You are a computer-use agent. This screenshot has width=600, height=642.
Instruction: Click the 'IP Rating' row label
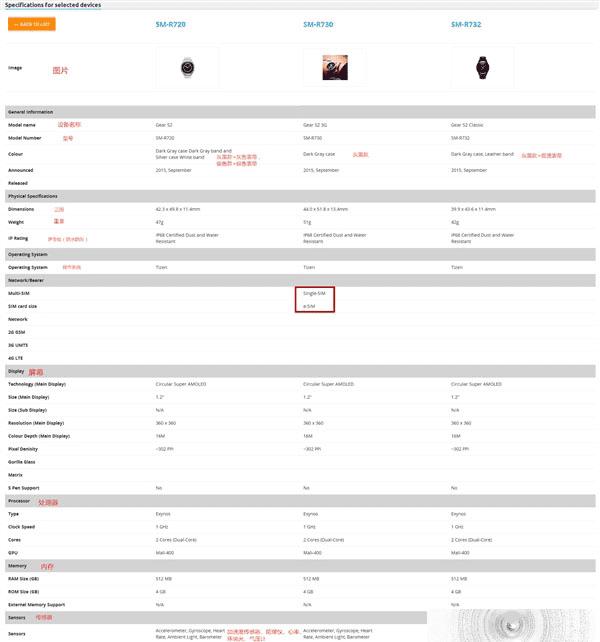coord(18,238)
